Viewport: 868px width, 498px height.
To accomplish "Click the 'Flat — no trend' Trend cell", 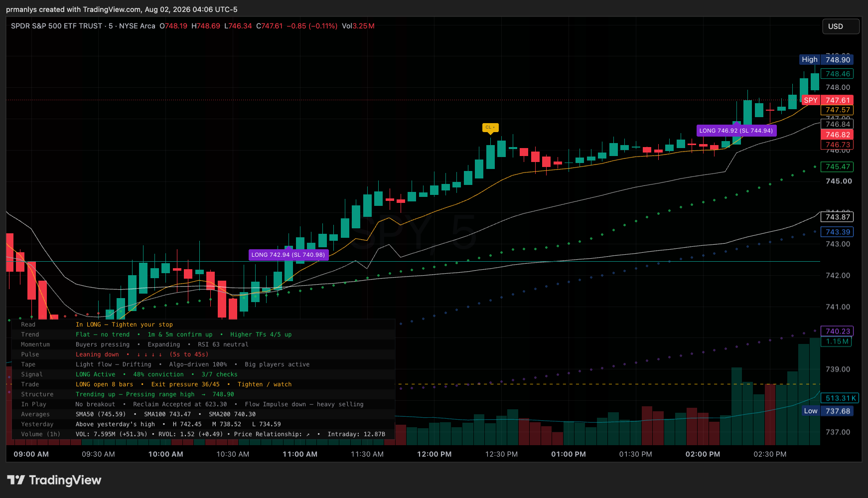I will pyautogui.click(x=103, y=334).
